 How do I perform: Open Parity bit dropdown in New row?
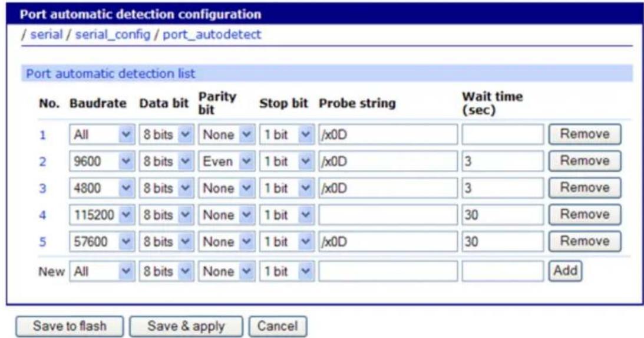[227, 271]
